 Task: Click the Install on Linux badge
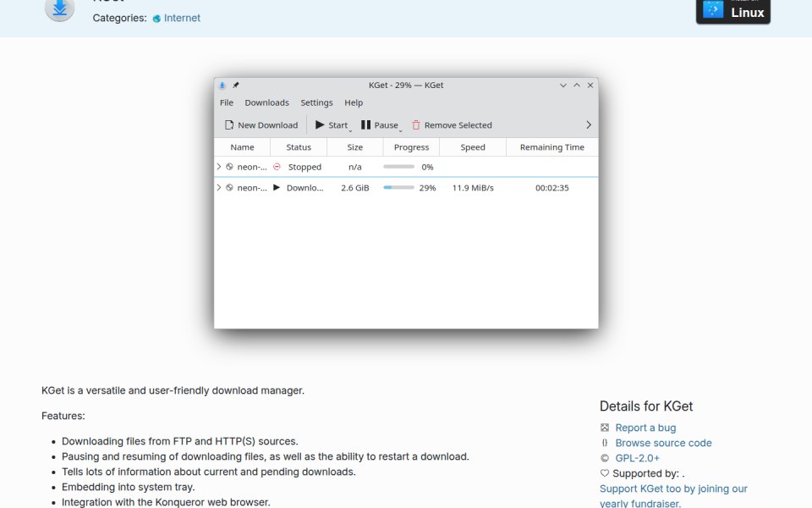(x=732, y=10)
